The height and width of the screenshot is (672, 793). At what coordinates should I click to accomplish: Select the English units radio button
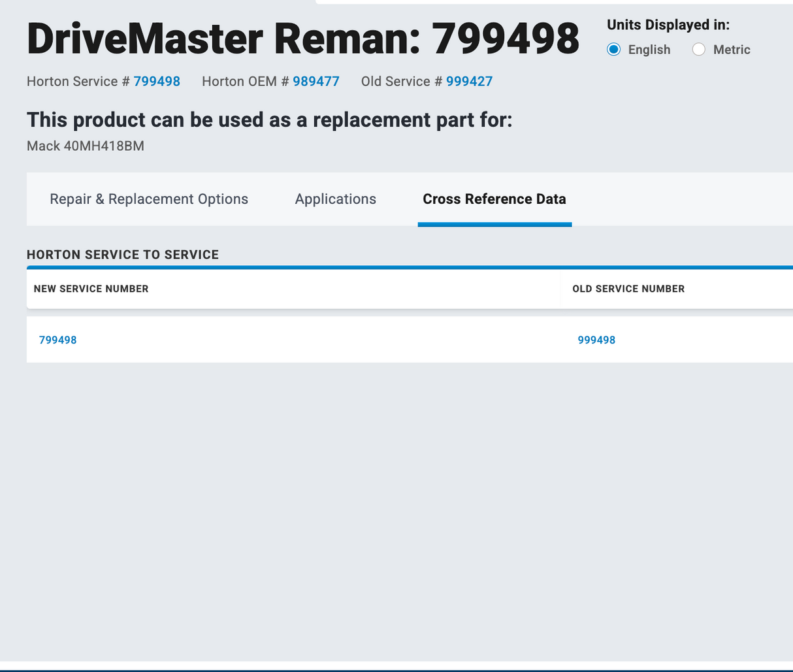pyautogui.click(x=613, y=50)
